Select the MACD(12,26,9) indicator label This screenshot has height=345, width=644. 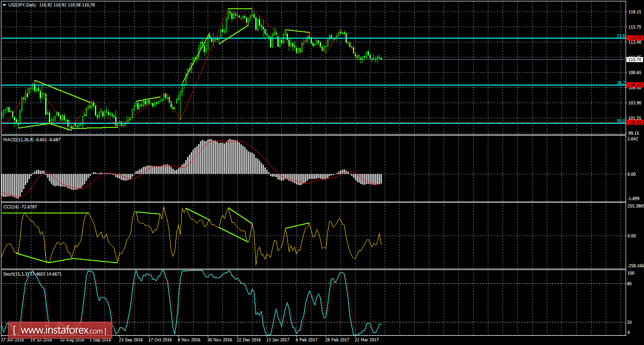click(x=19, y=139)
